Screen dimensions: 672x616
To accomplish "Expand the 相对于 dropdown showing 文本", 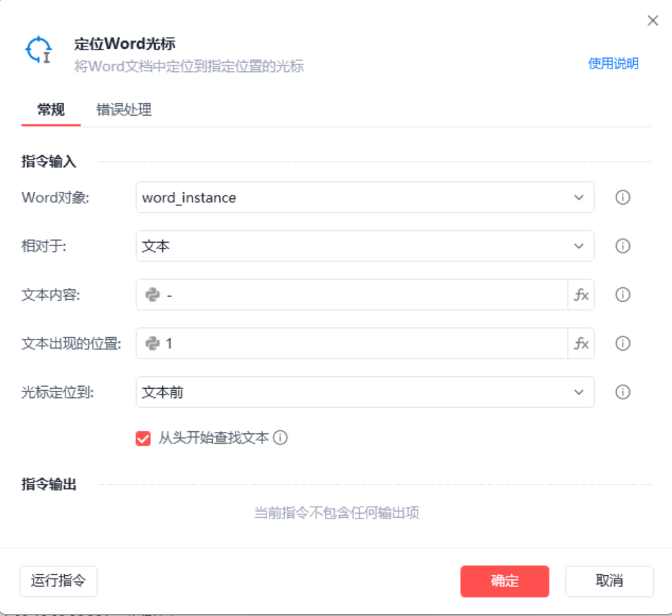I will coord(365,246).
